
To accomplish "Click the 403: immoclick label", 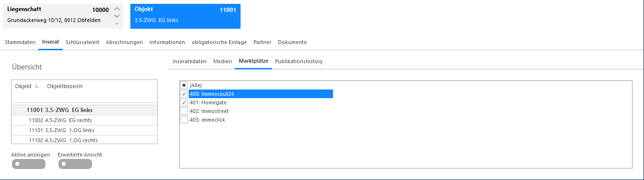I will 207,120.
